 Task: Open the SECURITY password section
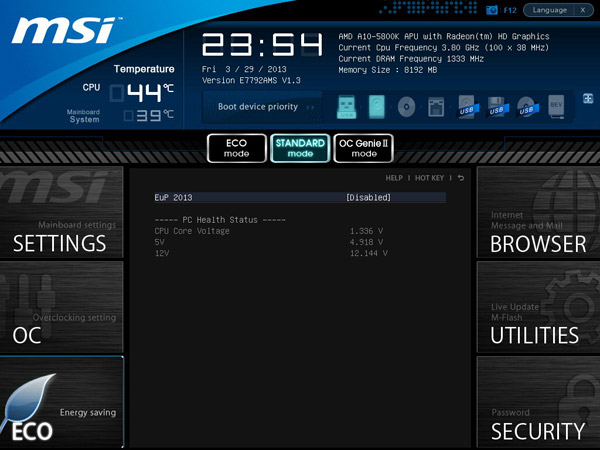click(x=538, y=402)
